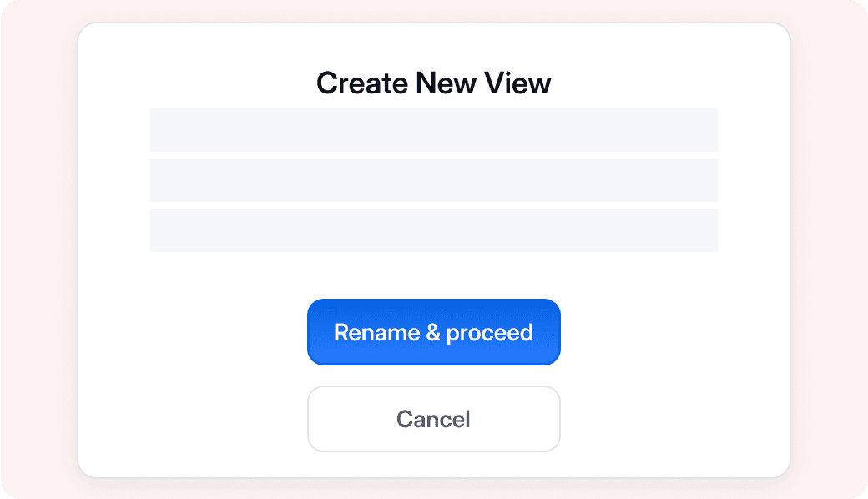Focus the middle gray row in the dialog
The width and height of the screenshot is (868, 499).
tap(433, 180)
